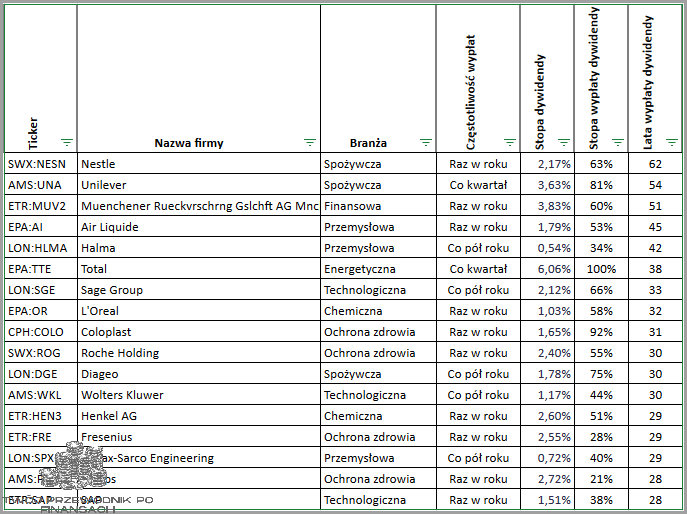This screenshot has width=687, height=514.
Task: Open the Częstotliwość wypłat filter arrow
Action: tap(510, 142)
